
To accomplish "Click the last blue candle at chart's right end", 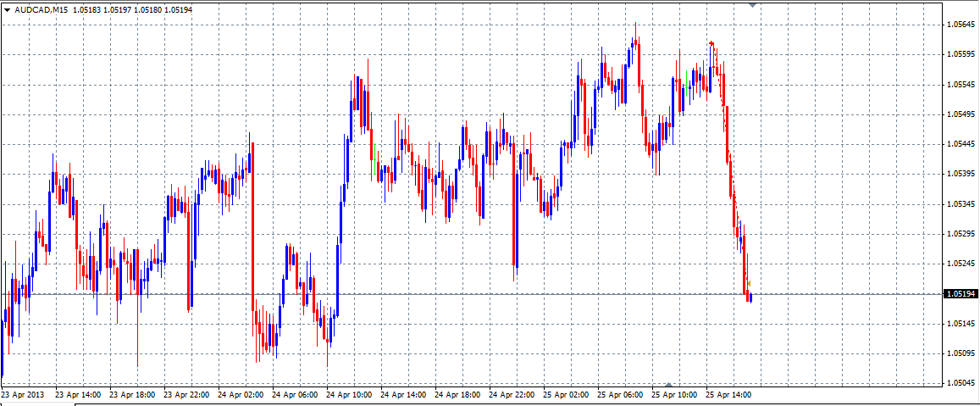I will click(x=750, y=297).
